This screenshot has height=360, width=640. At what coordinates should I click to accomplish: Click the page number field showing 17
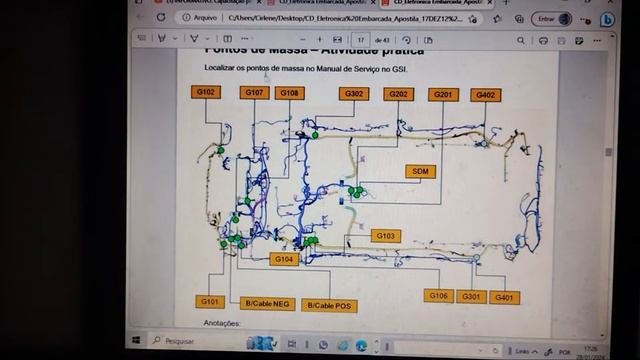pos(360,40)
